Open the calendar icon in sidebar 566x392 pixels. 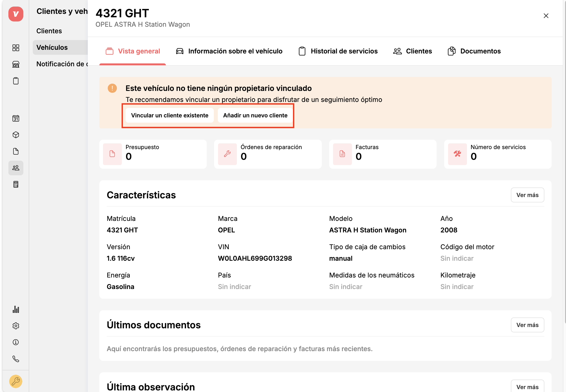(x=16, y=118)
